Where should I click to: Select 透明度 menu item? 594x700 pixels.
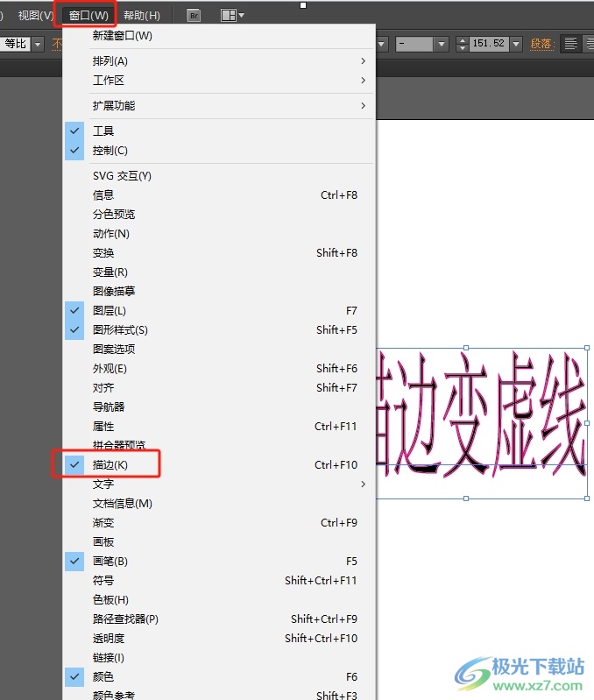219,639
